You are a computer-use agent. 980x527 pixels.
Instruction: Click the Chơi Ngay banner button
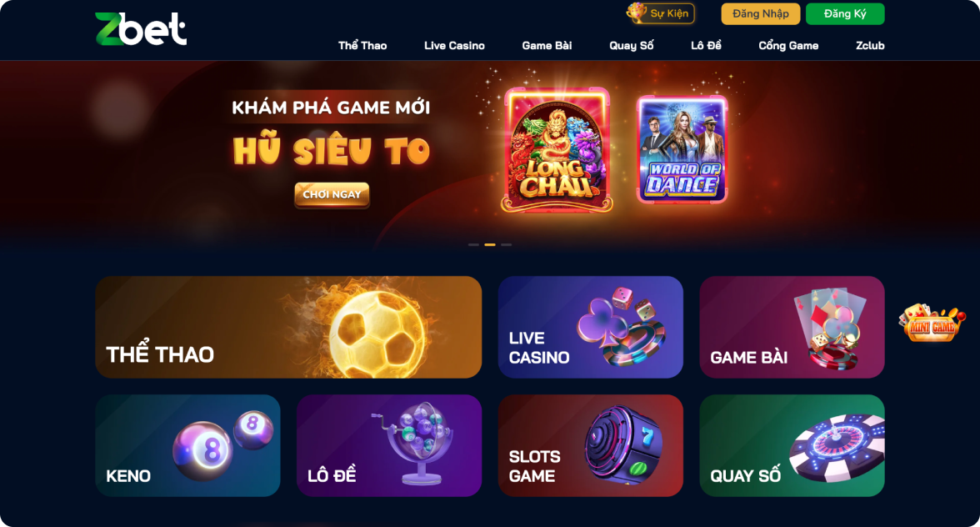click(x=332, y=194)
